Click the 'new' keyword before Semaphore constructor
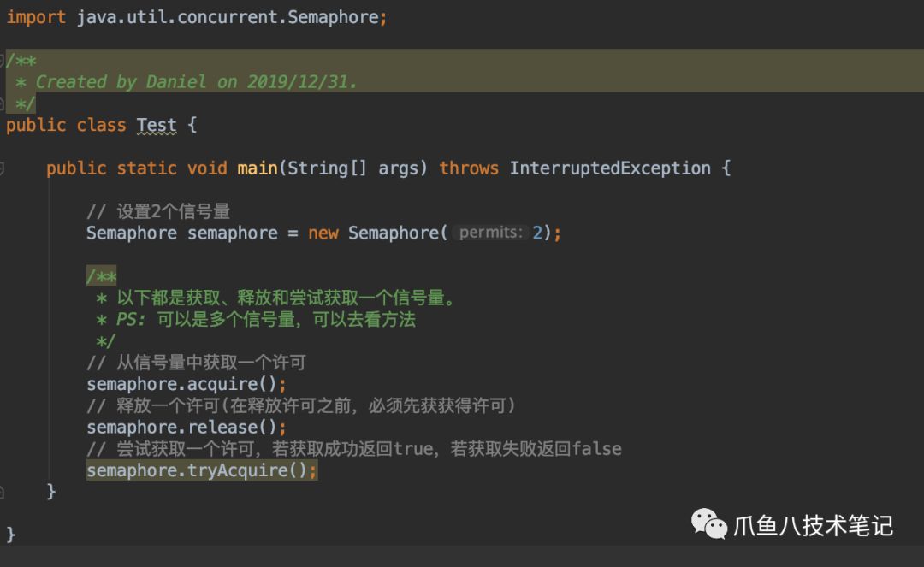This screenshot has height=567, width=924. tap(323, 233)
